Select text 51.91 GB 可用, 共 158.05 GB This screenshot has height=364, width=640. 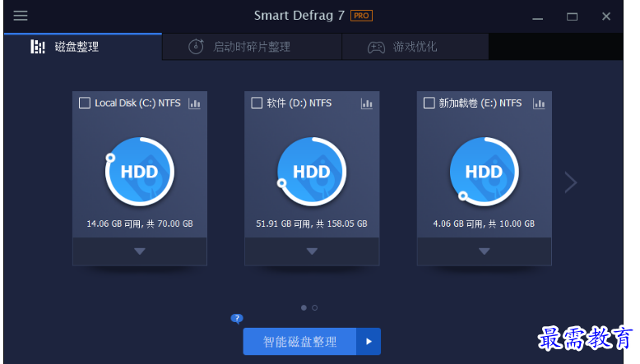[x=312, y=223]
